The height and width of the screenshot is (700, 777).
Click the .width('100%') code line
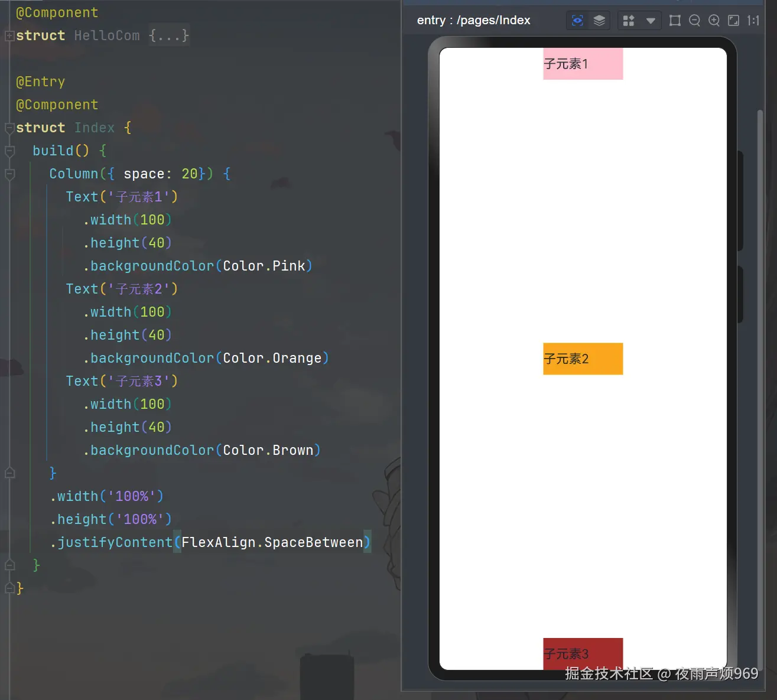click(106, 496)
